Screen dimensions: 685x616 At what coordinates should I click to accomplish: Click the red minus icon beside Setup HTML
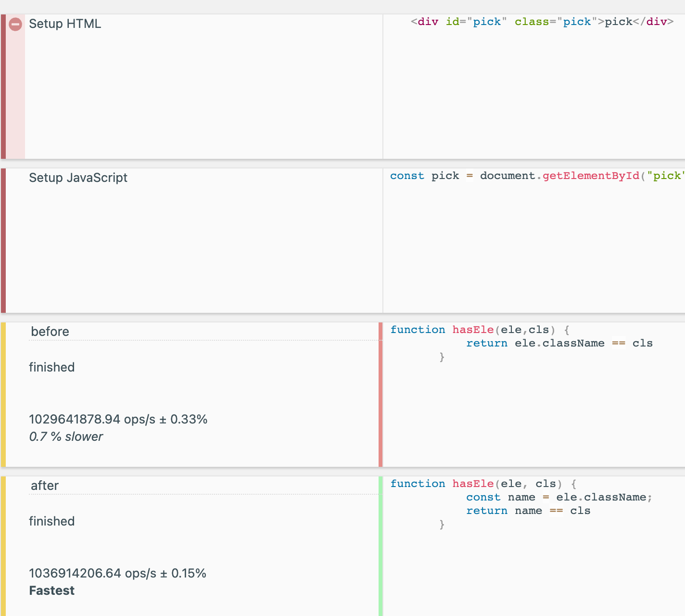(15, 24)
